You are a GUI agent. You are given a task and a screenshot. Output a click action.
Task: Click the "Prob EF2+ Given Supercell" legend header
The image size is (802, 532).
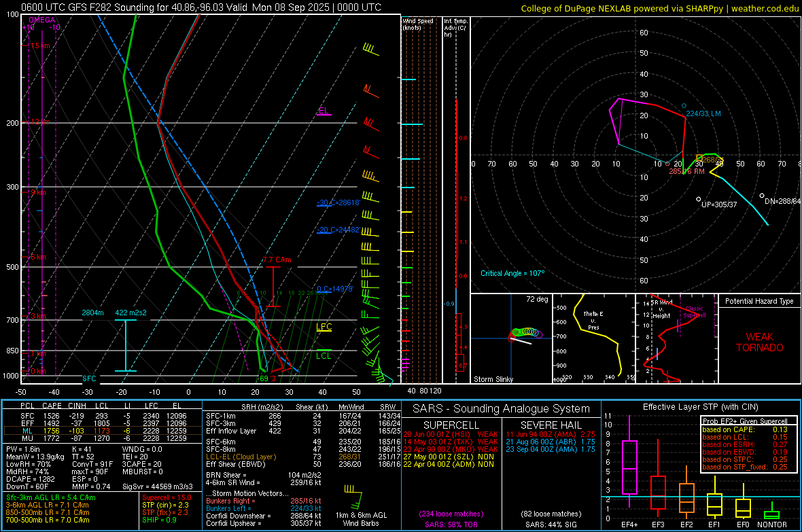(745, 421)
